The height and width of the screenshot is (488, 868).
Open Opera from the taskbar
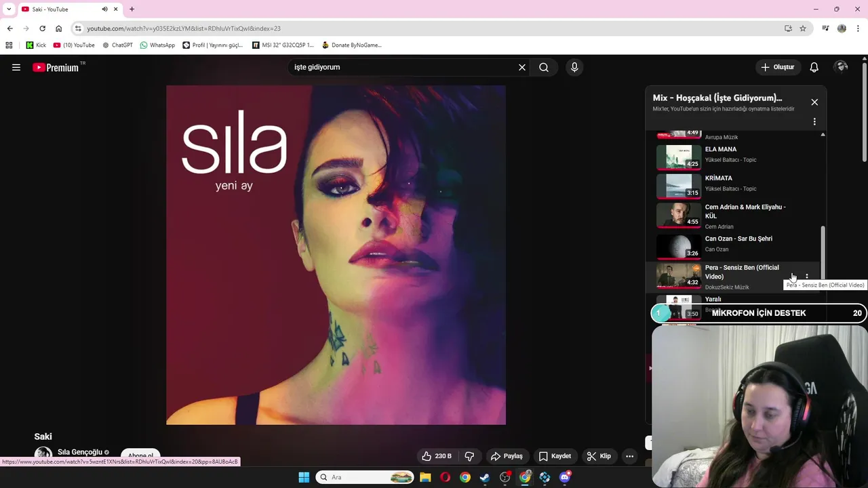[x=445, y=477]
